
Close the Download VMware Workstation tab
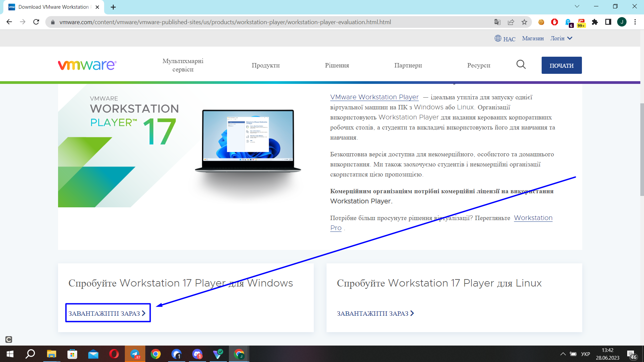point(97,7)
